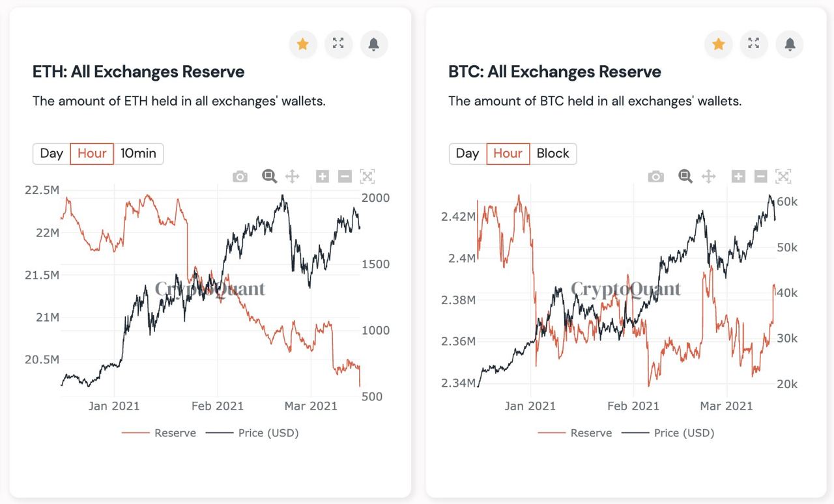Choose the Hour interval on BTC chart

click(x=508, y=154)
